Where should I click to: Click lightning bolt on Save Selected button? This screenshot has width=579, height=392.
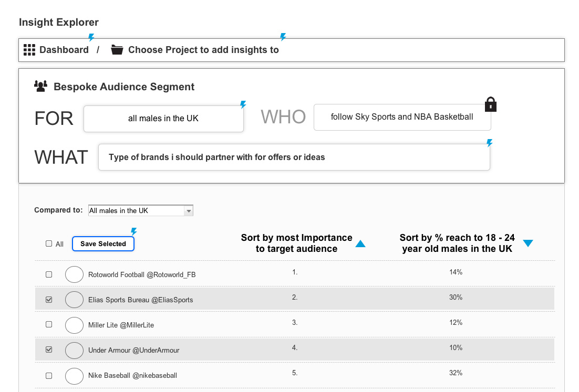point(133,231)
